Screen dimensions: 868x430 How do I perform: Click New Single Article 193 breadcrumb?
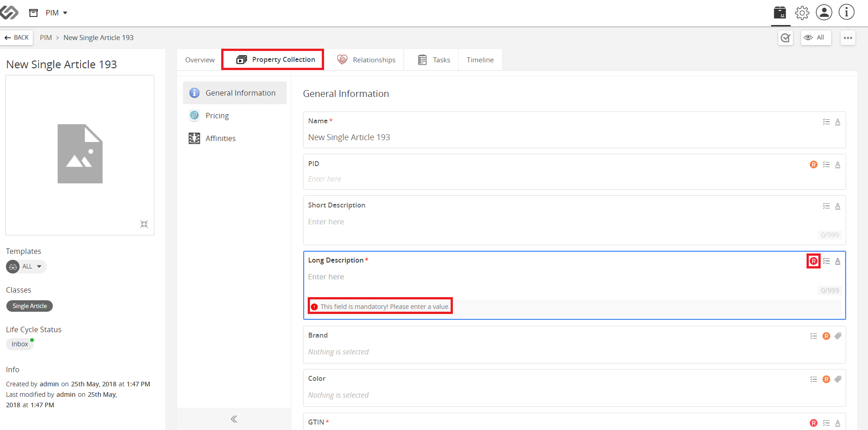coord(98,38)
